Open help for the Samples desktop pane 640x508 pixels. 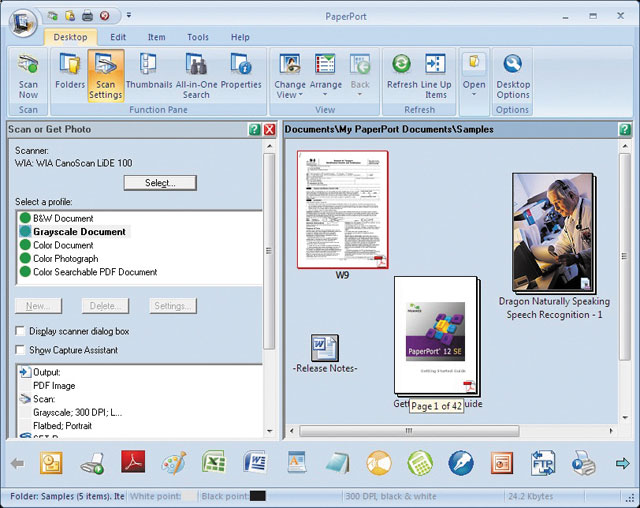tap(624, 130)
